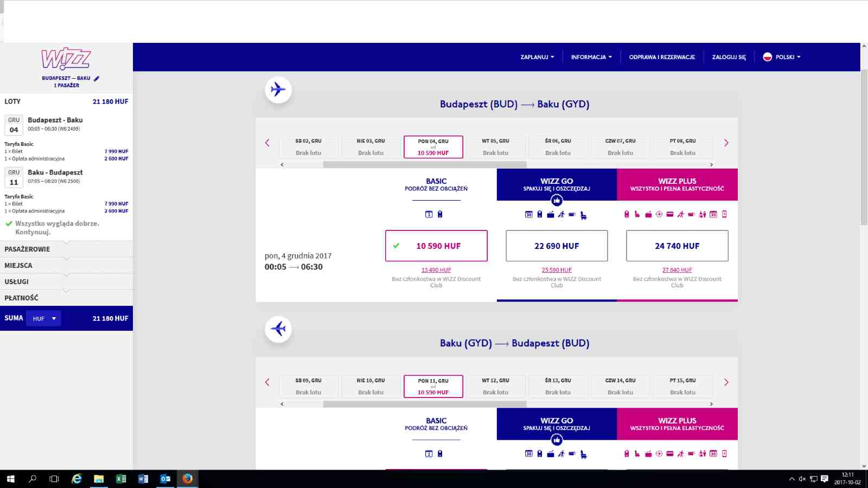The image size is (868, 488).
Task: Click the outbound Wizz Plus airport check-in icon
Action: pos(659,214)
